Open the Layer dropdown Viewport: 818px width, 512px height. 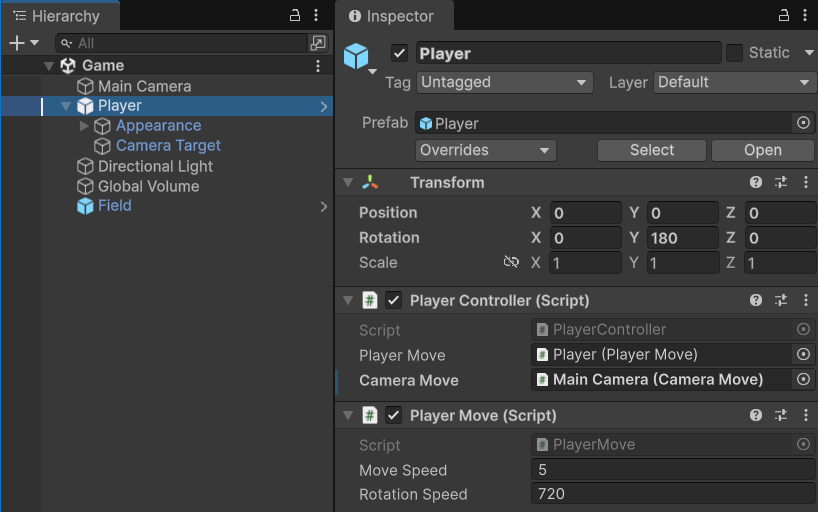pos(733,82)
